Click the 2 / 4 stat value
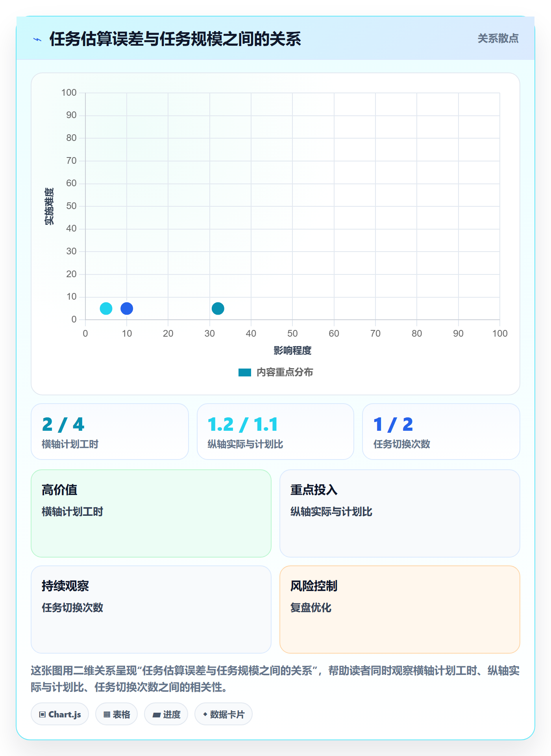 tap(63, 424)
